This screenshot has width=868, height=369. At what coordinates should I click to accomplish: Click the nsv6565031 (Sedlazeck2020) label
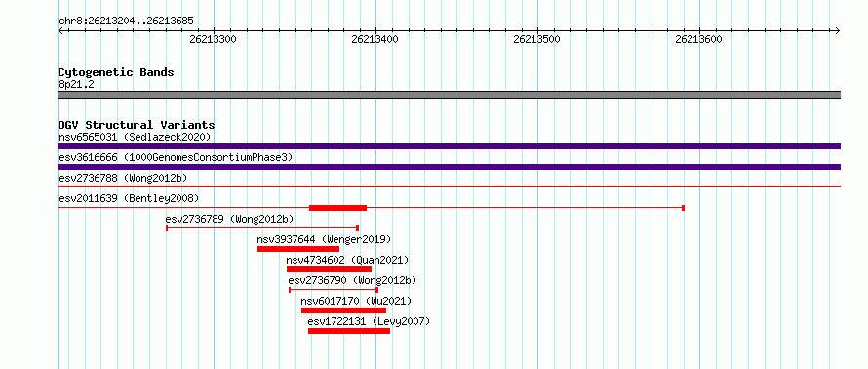pos(135,137)
